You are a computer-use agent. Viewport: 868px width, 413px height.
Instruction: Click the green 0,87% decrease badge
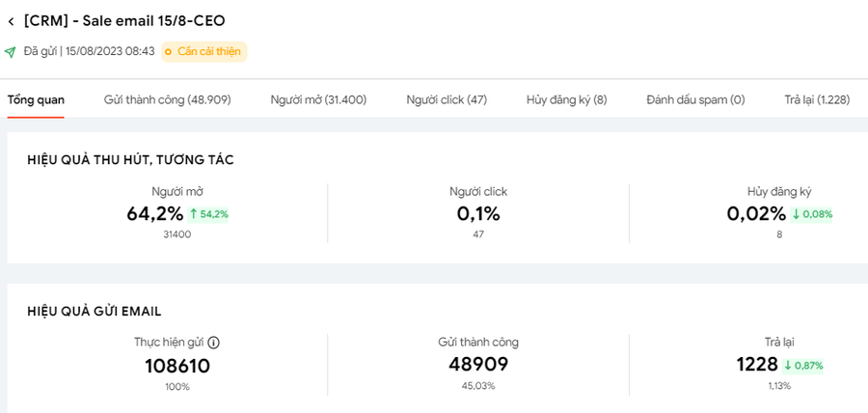[803, 366]
